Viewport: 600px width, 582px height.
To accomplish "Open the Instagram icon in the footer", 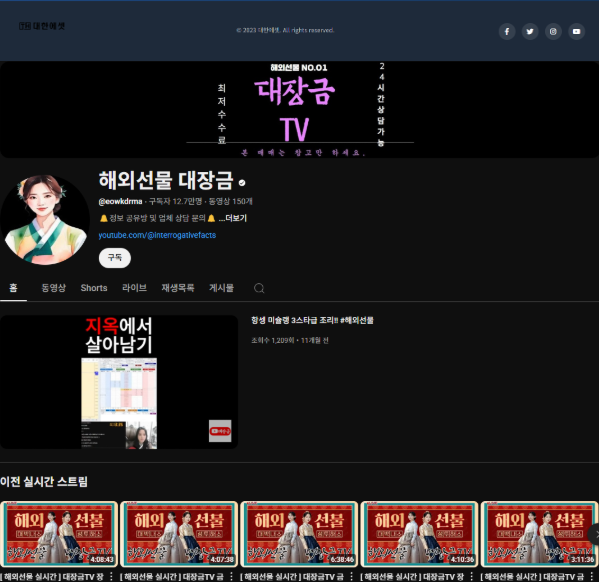I will 553,31.
